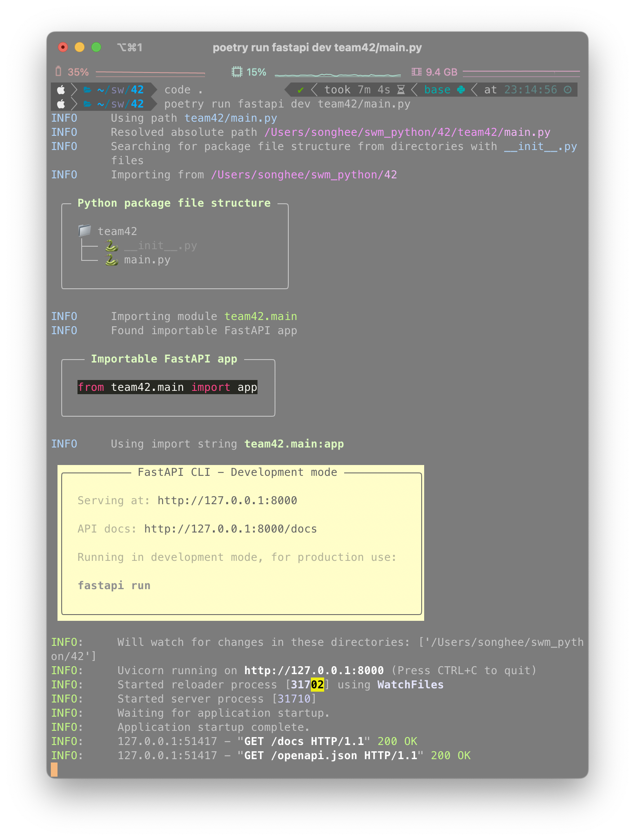Click the 'team42/main.py' path after 'Using path'
The height and width of the screenshot is (840, 635).
point(230,118)
